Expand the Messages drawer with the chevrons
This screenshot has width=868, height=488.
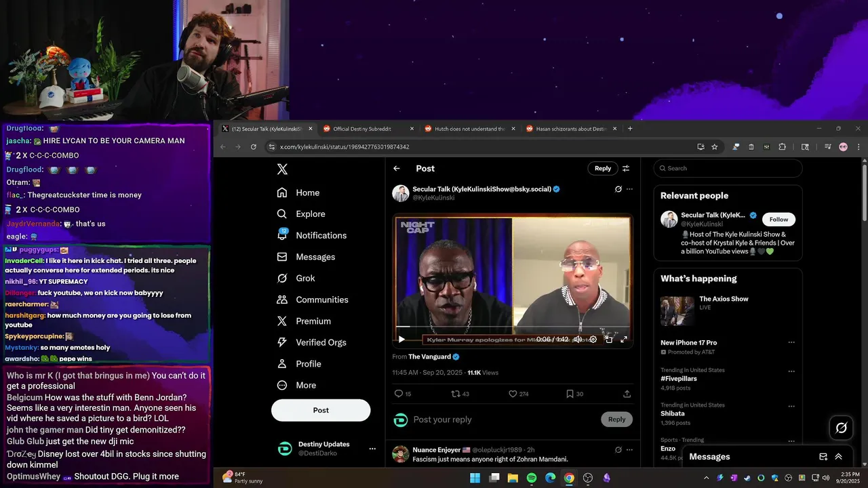pos(839,457)
